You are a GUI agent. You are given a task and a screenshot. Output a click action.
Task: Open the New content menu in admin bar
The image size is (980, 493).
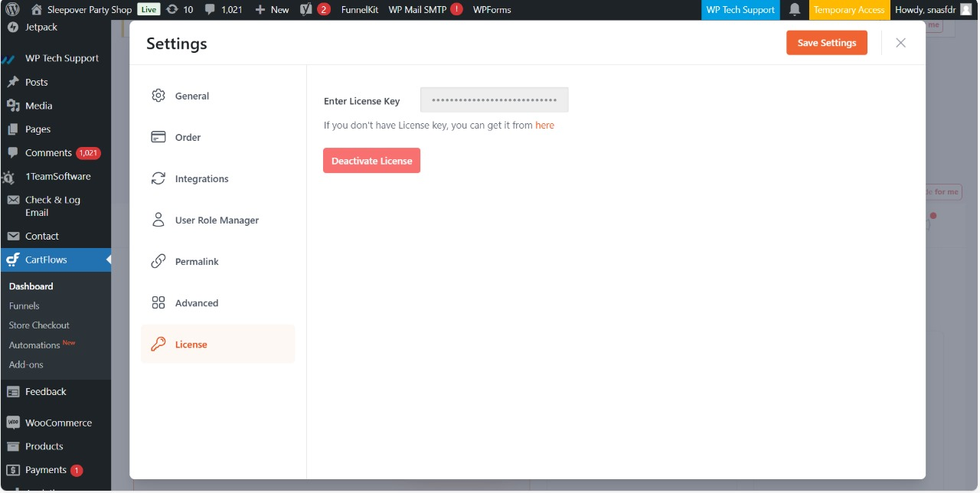(272, 10)
